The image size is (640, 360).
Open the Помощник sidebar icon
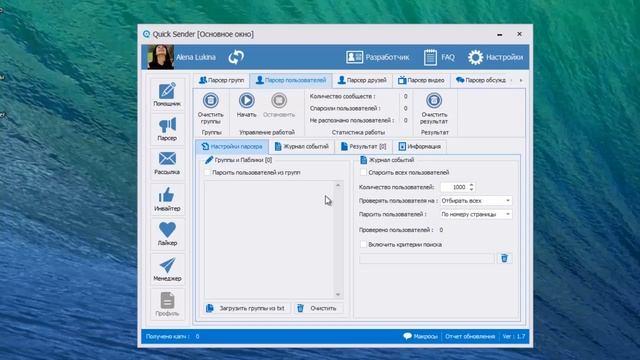[x=167, y=91]
